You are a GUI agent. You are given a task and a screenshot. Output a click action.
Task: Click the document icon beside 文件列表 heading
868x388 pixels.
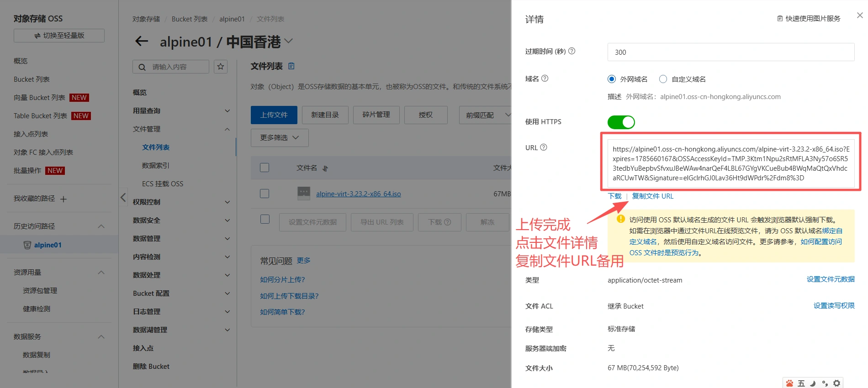tap(291, 66)
